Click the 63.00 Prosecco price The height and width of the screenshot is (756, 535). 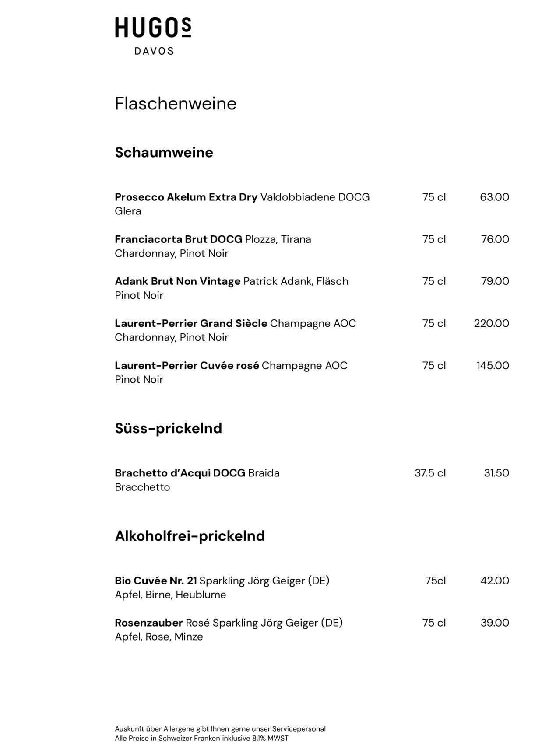click(494, 197)
